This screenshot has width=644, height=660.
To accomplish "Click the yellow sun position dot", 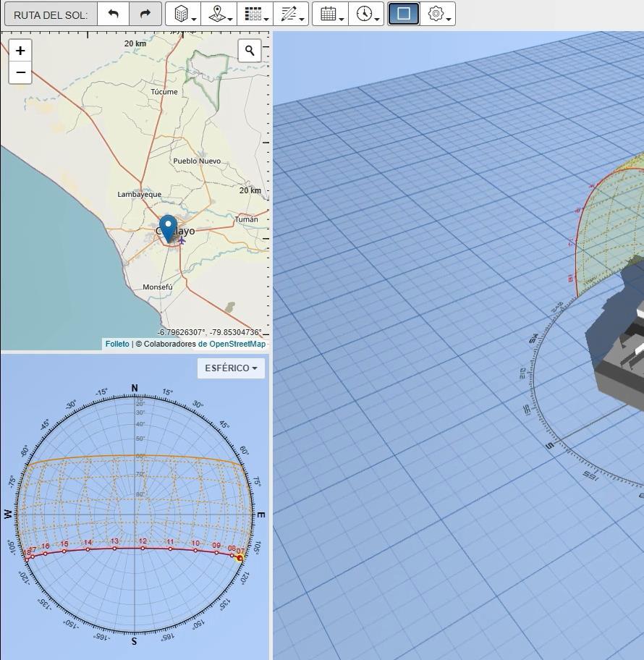I will point(240,558).
